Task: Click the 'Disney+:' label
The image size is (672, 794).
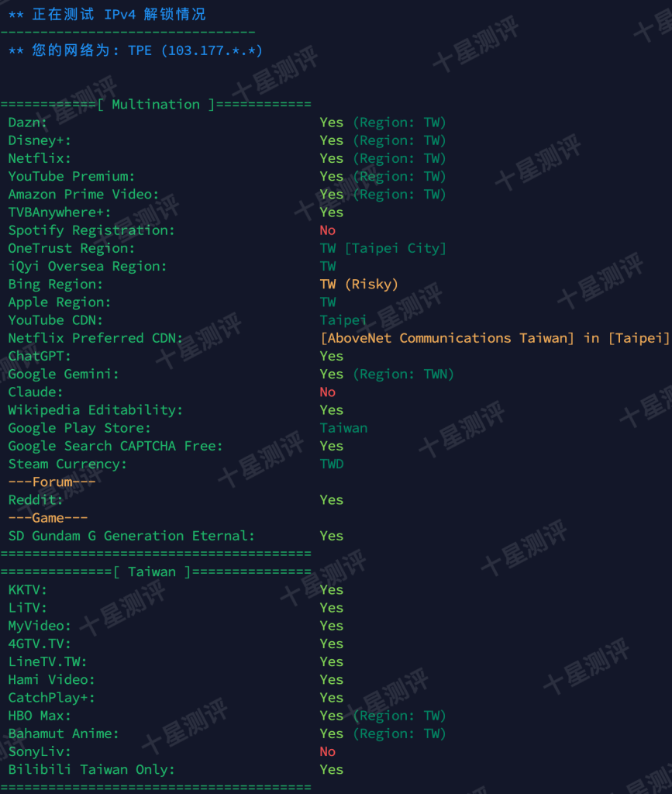Action: click(40, 140)
